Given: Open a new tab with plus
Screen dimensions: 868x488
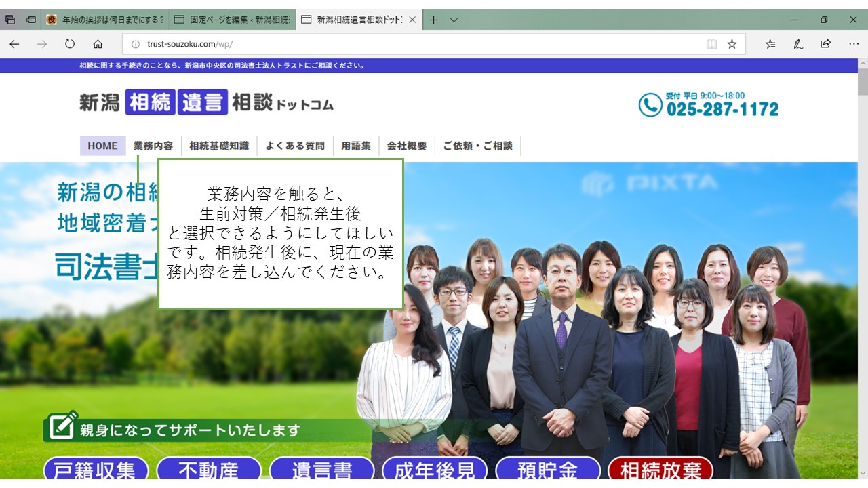Looking at the screenshot, I should pyautogui.click(x=433, y=20).
